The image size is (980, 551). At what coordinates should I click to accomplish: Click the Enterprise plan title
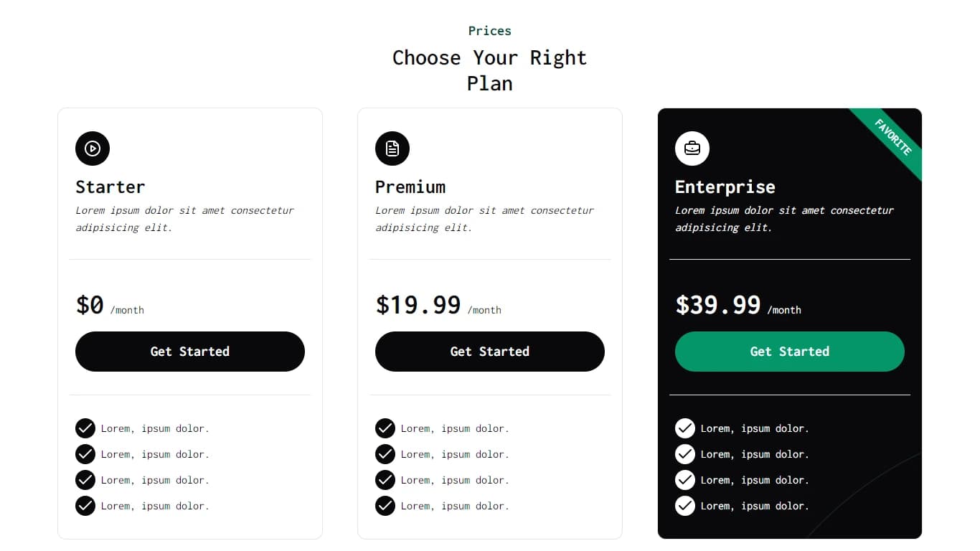pos(725,187)
